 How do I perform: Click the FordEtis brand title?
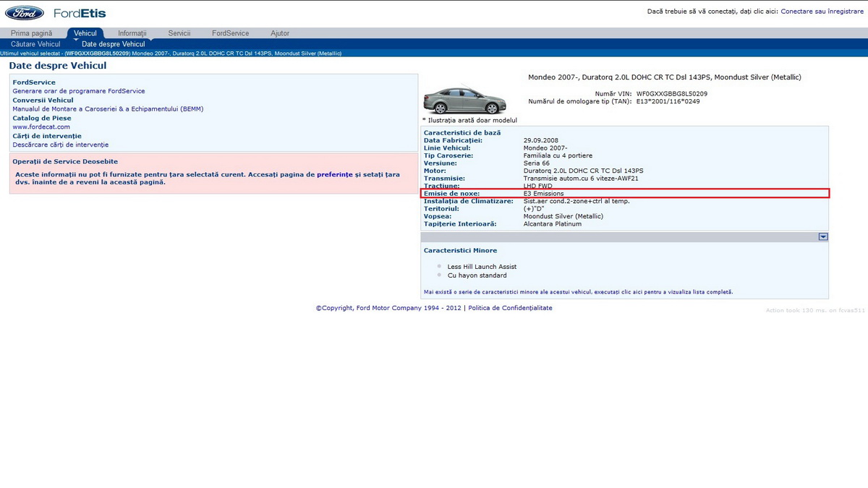click(x=80, y=13)
